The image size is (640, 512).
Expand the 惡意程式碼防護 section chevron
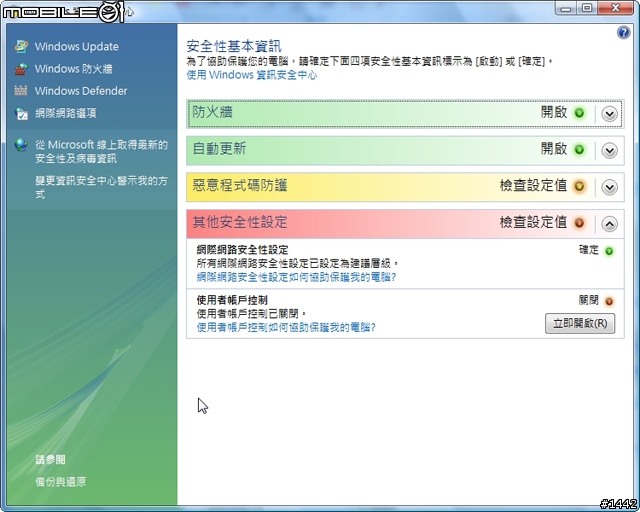609,187
